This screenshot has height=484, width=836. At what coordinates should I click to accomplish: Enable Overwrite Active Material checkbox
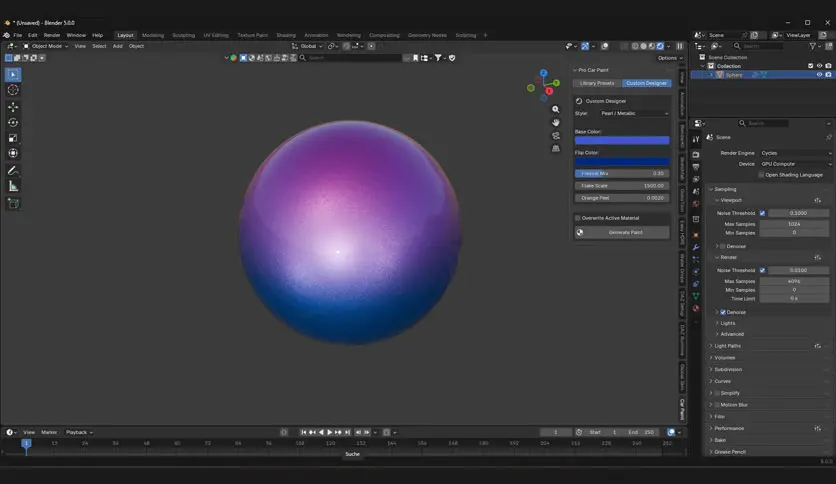click(x=578, y=218)
